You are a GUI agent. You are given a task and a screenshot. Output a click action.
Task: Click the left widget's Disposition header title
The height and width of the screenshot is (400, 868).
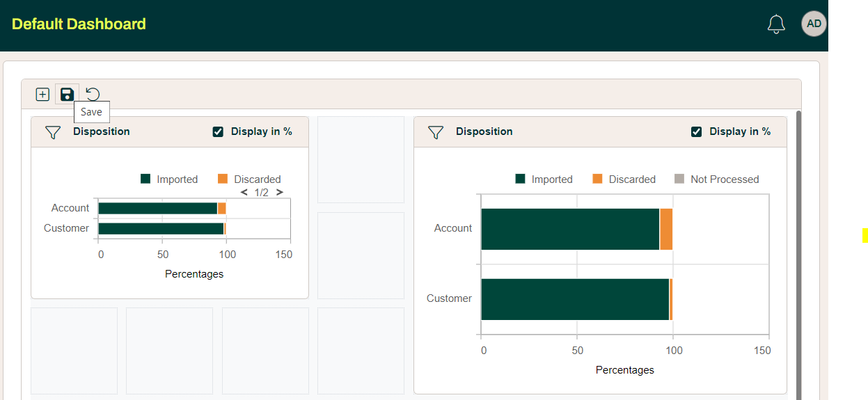[102, 131]
